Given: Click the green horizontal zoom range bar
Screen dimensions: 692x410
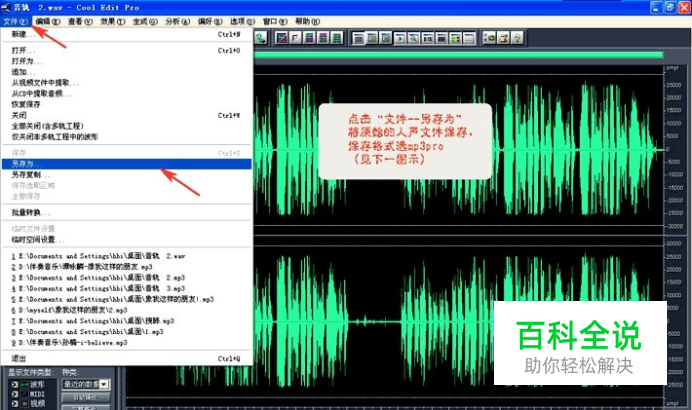Looking at the screenshot, I should (x=459, y=55).
